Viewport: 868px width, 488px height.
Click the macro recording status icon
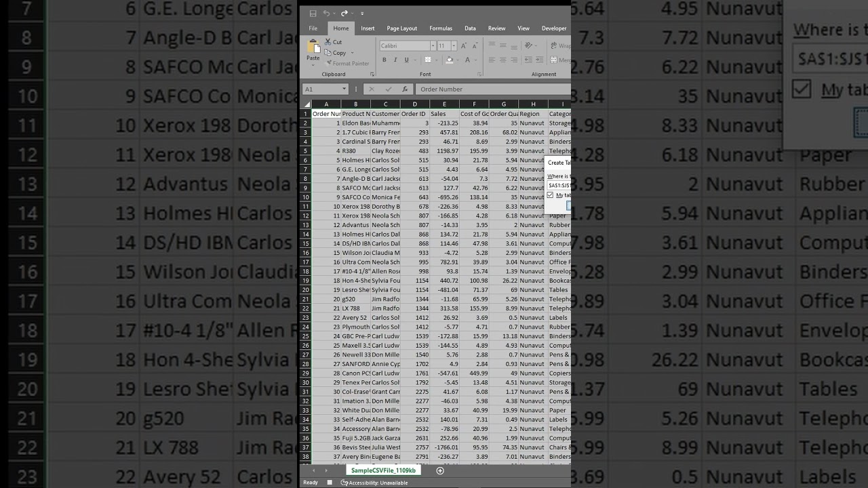click(330, 483)
